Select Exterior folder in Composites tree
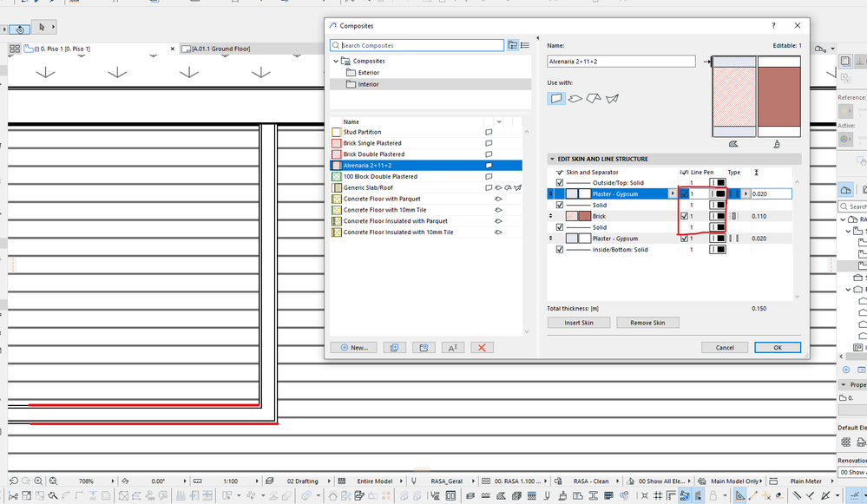 coord(368,73)
